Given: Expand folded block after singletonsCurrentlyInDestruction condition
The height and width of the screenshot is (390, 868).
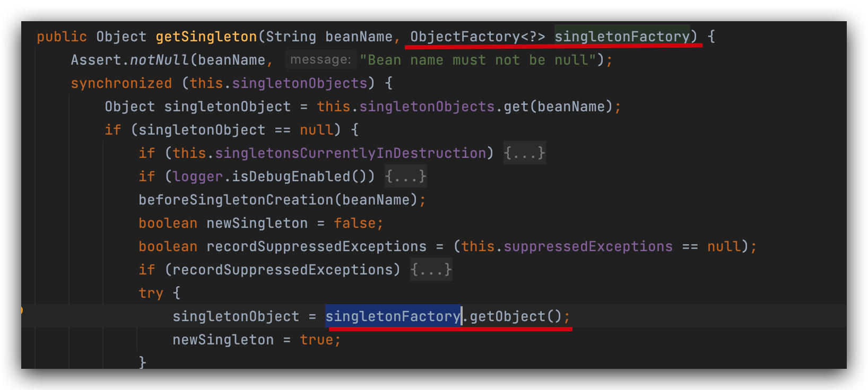Looking at the screenshot, I should pyautogui.click(x=524, y=153).
